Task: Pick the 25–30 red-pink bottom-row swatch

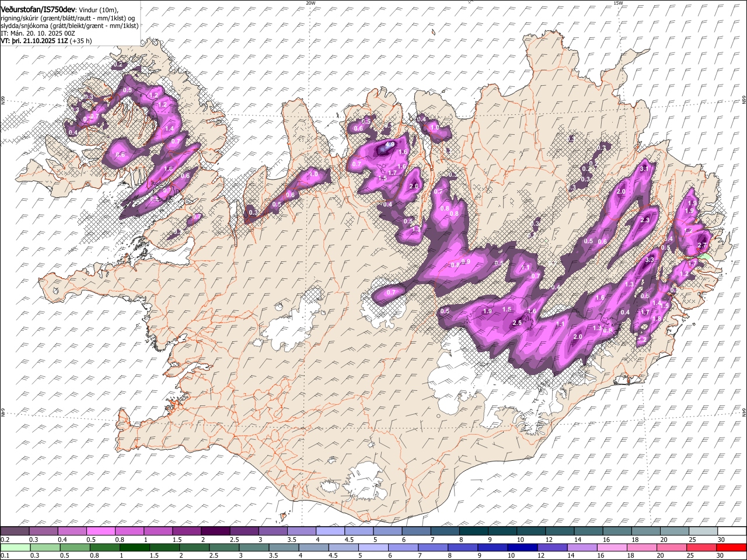Action: pos(701,547)
